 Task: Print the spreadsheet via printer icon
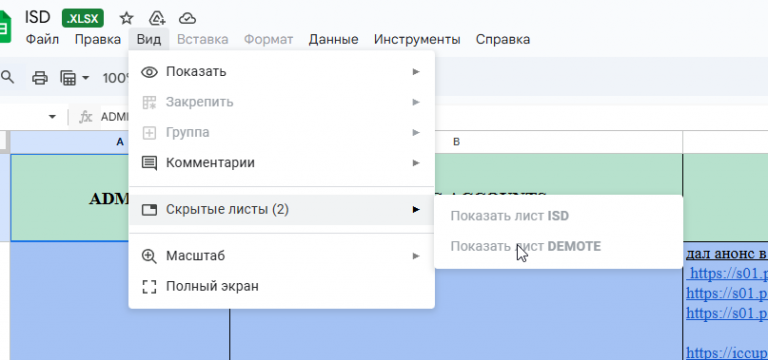(x=40, y=78)
